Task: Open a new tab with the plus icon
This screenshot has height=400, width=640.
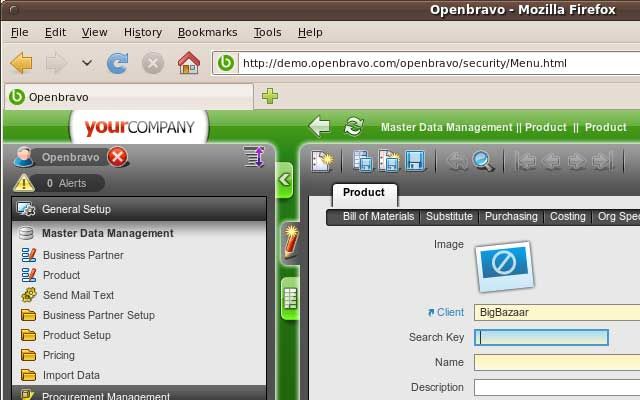Action: click(270, 96)
